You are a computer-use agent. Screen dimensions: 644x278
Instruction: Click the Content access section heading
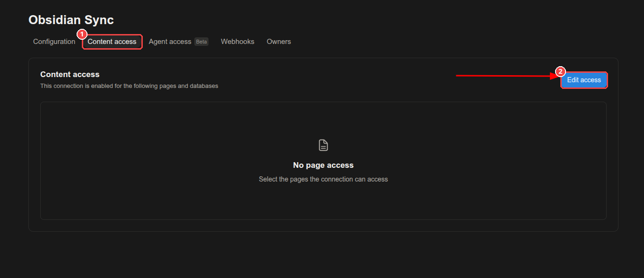pos(70,74)
